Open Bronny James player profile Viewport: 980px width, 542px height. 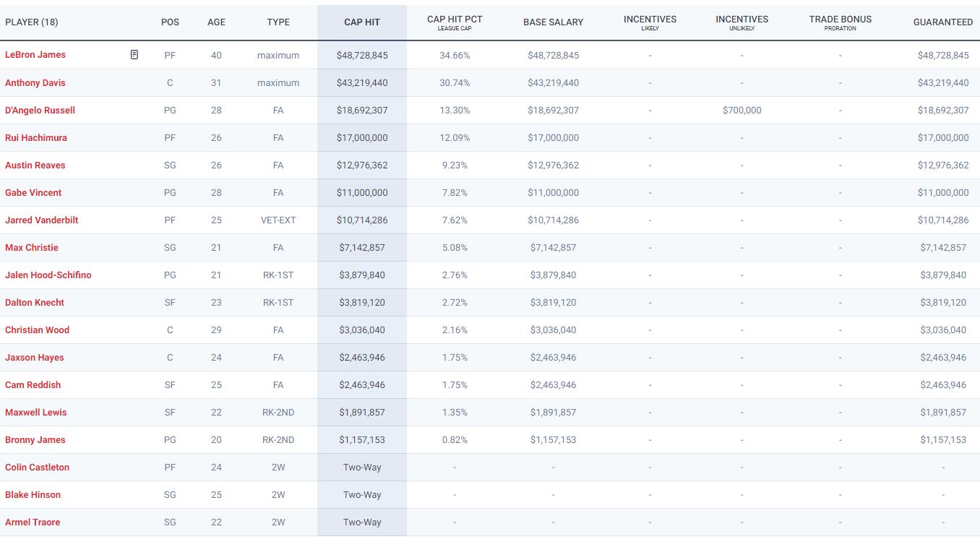35,439
